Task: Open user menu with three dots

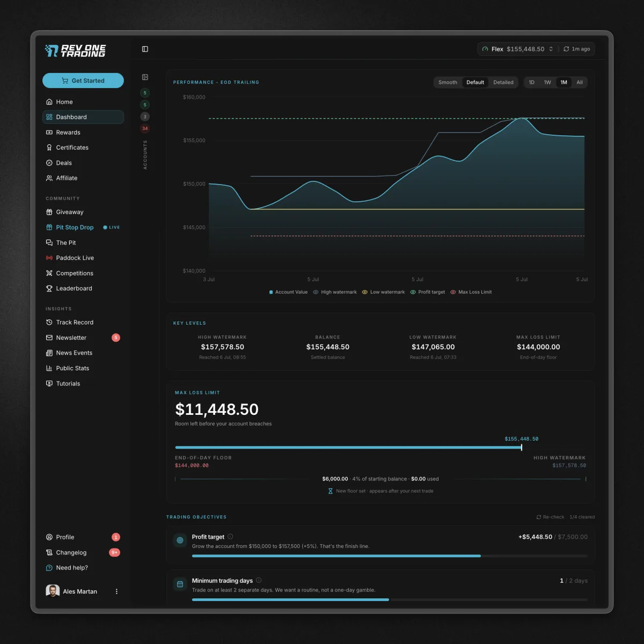Action: point(116,591)
